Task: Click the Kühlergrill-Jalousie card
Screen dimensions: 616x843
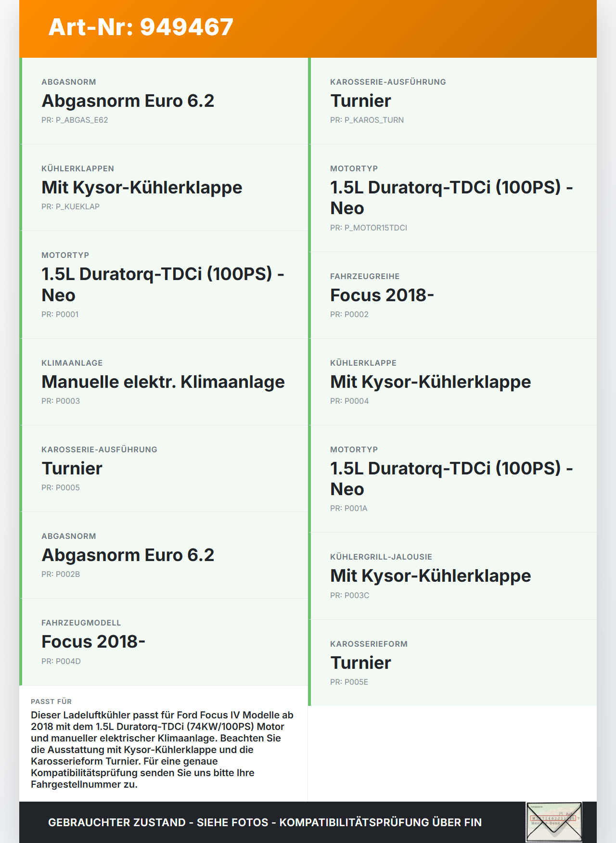Action: tap(453, 576)
